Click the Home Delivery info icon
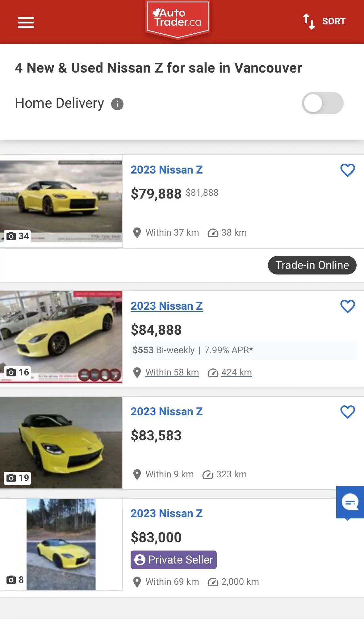 pyautogui.click(x=117, y=104)
